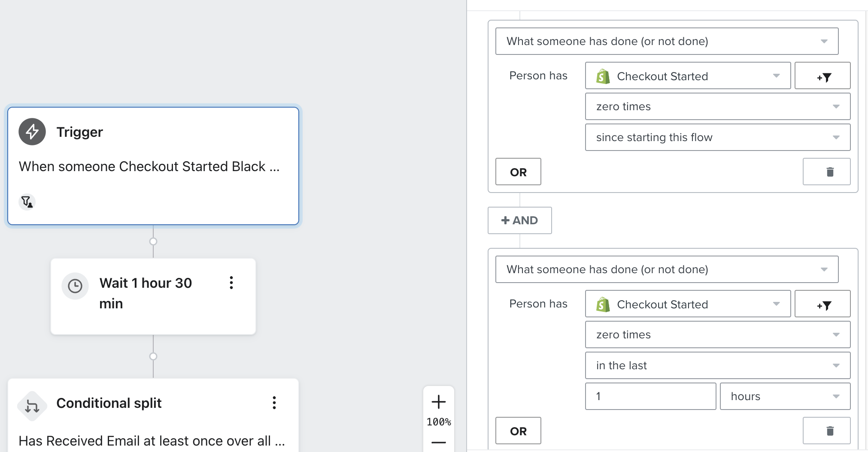The width and height of the screenshot is (868, 452).
Task: Open the Conditional split three-dot menu
Action: (274, 403)
